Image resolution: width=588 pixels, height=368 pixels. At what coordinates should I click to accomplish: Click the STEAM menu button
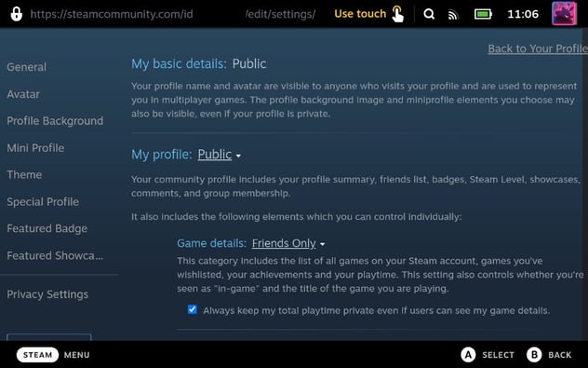pos(37,355)
